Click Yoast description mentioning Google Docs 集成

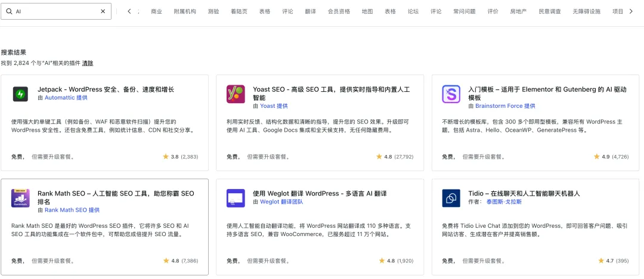tap(318, 126)
